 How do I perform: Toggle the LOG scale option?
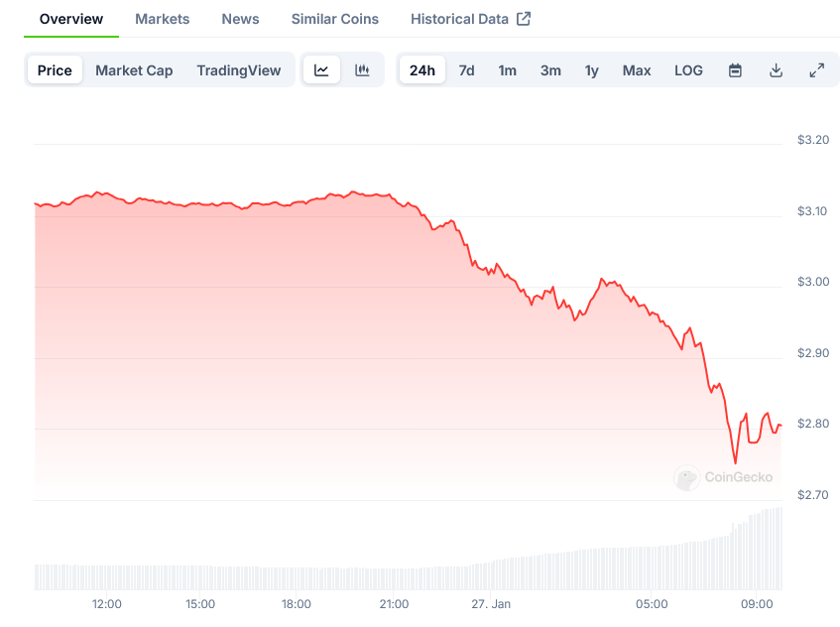(x=688, y=70)
